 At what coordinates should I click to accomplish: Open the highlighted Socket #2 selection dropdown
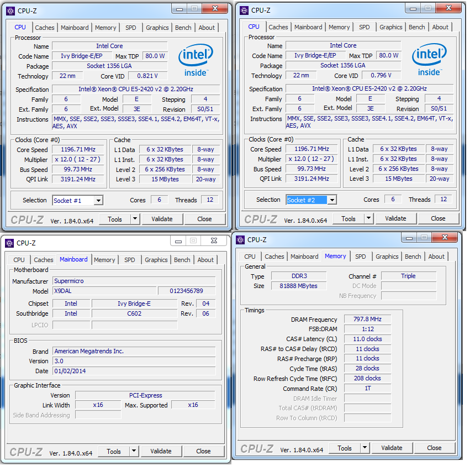[x=332, y=200]
